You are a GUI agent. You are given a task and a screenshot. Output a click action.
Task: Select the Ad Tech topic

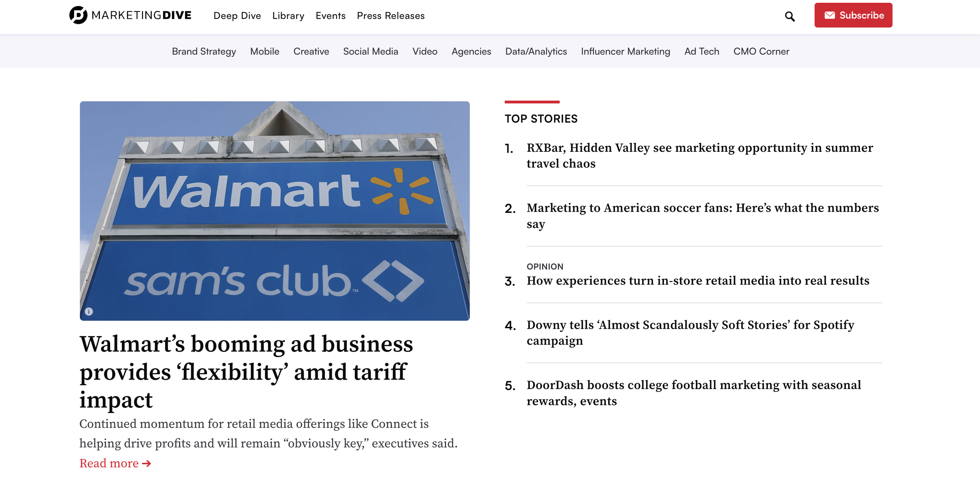[x=702, y=51]
